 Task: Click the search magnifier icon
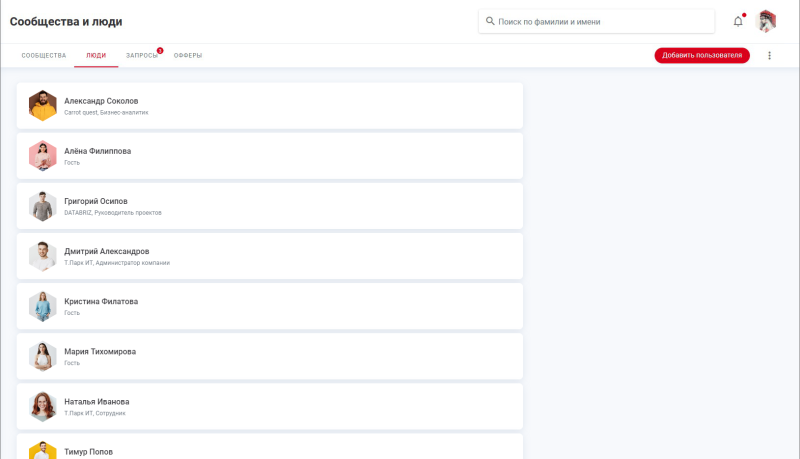coord(489,21)
